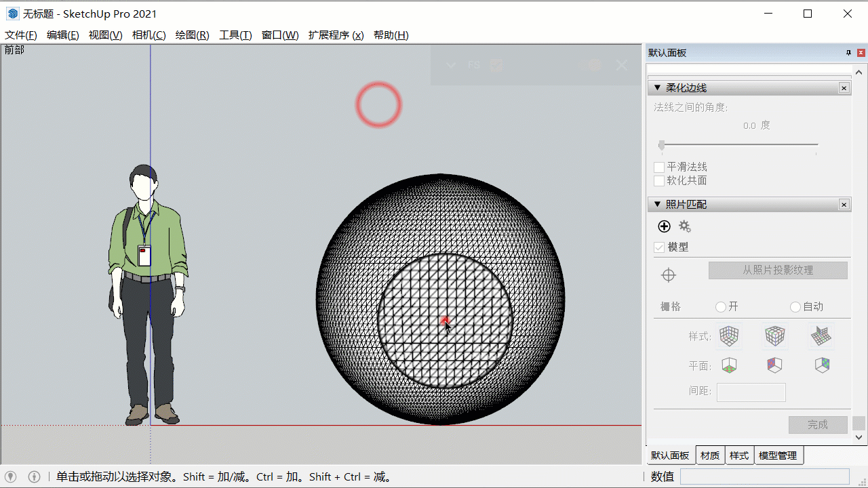Click the small inner circle on sphere
This screenshot has width=868, height=488.
coord(444,321)
